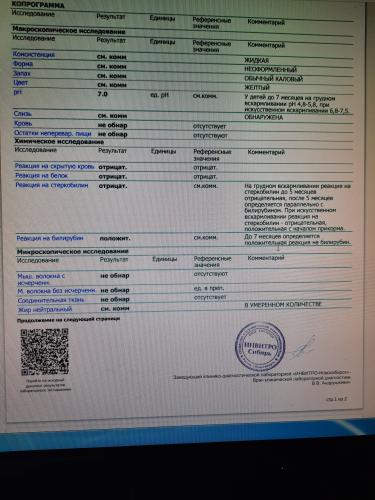Open Реакция на белок link
Image resolution: width=375 pixels, height=500 pixels.
click(41, 176)
